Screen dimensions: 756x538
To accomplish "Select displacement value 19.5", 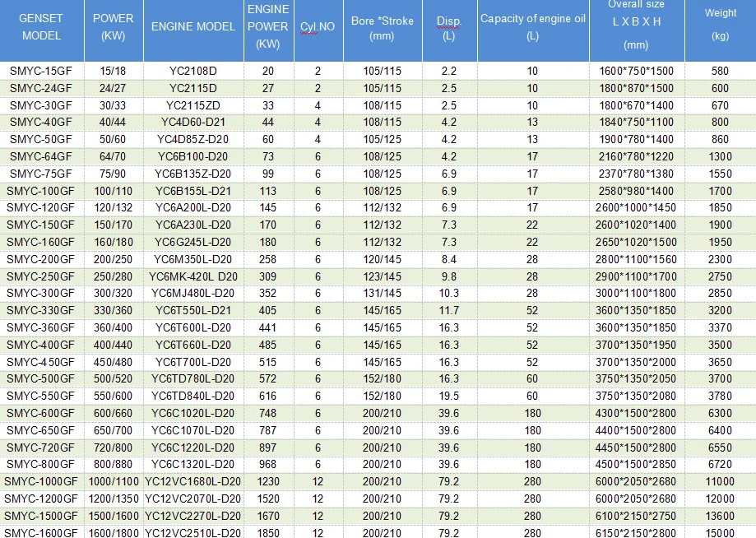I will coord(449,397).
